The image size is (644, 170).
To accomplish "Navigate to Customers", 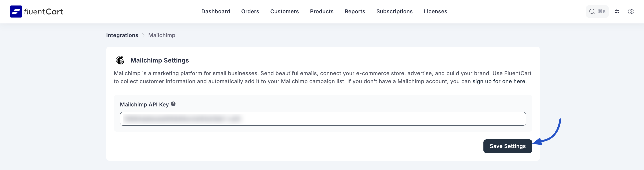I will [x=284, y=11].
